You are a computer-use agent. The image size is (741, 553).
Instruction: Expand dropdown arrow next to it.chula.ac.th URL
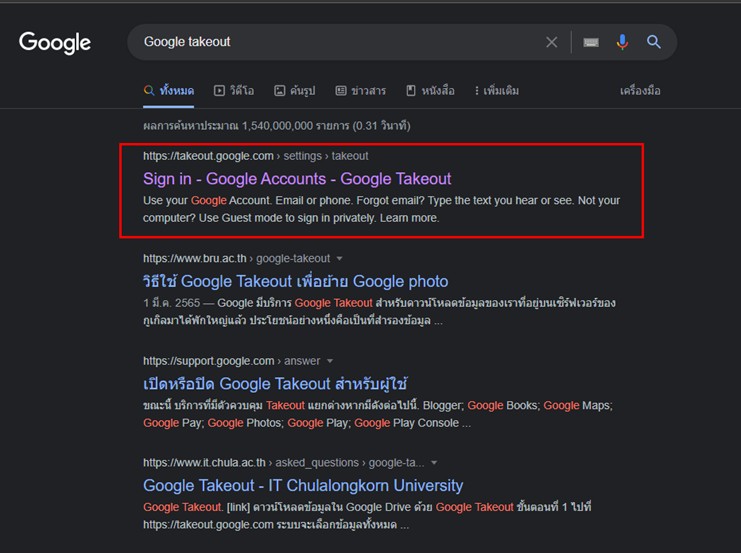pos(434,463)
